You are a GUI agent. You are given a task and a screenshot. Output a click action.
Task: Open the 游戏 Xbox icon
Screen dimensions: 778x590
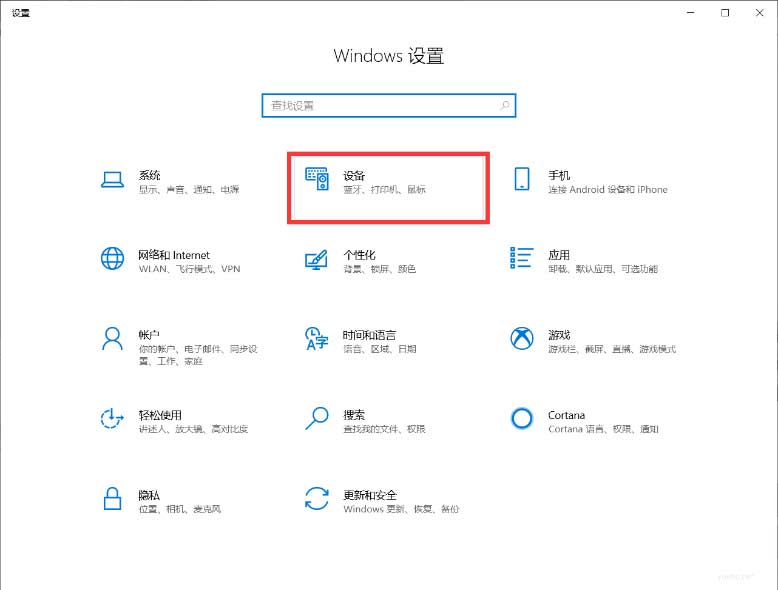tap(521, 338)
